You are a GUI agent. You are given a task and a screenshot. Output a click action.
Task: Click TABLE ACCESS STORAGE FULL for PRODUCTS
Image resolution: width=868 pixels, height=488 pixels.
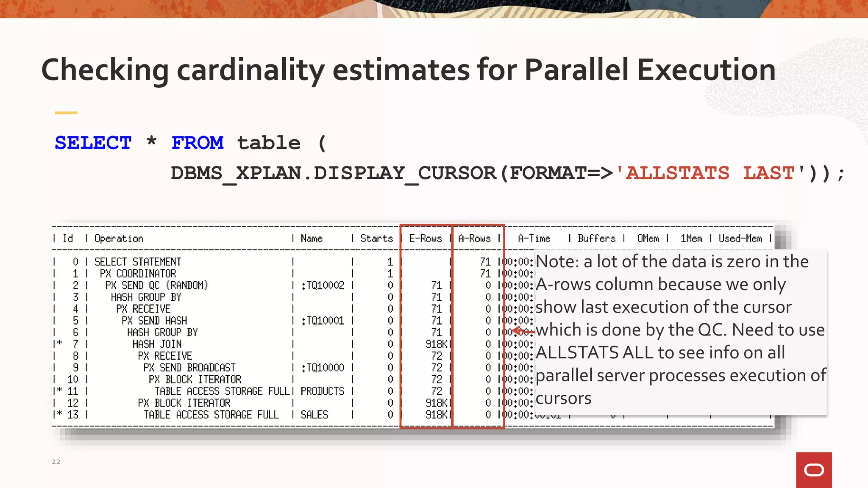(222, 391)
